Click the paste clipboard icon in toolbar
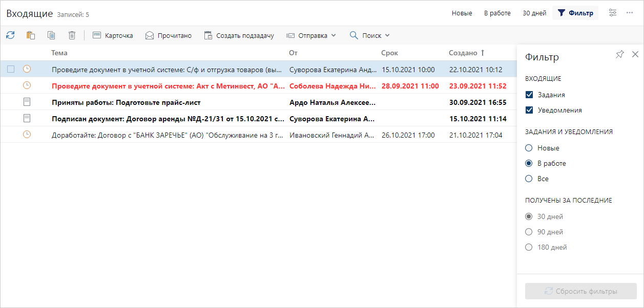Viewport: 644px width, 308px height. pos(31,35)
